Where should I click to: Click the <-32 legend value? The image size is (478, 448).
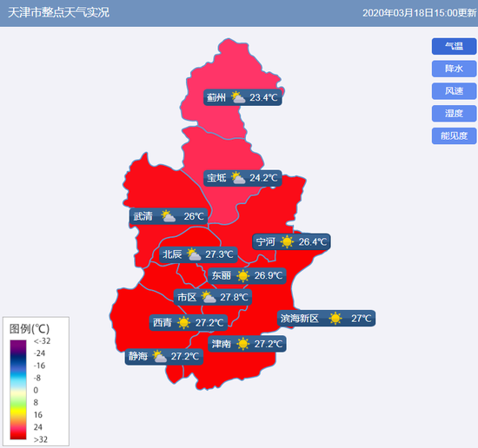click(x=42, y=341)
